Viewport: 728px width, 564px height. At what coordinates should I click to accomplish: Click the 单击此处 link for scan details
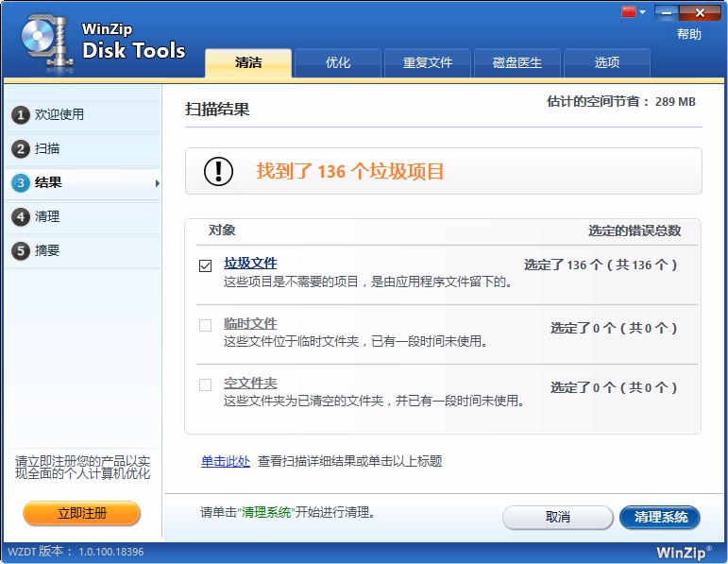(x=226, y=461)
